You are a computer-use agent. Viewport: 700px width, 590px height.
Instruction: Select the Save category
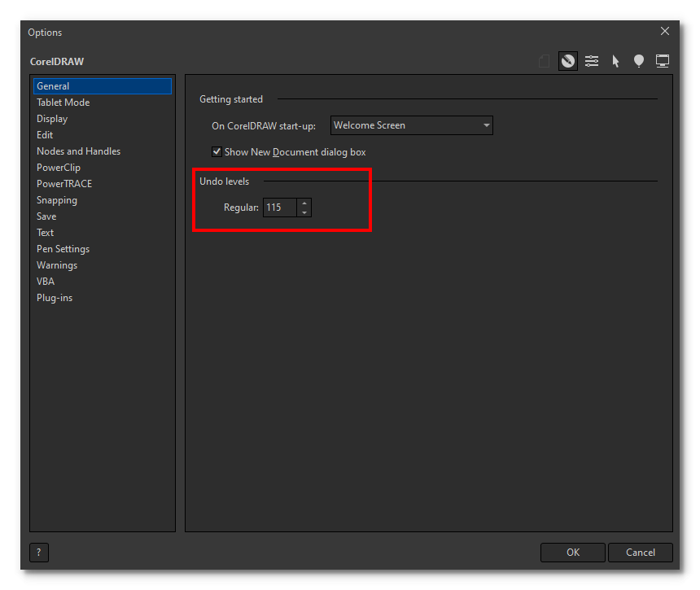[103, 216]
